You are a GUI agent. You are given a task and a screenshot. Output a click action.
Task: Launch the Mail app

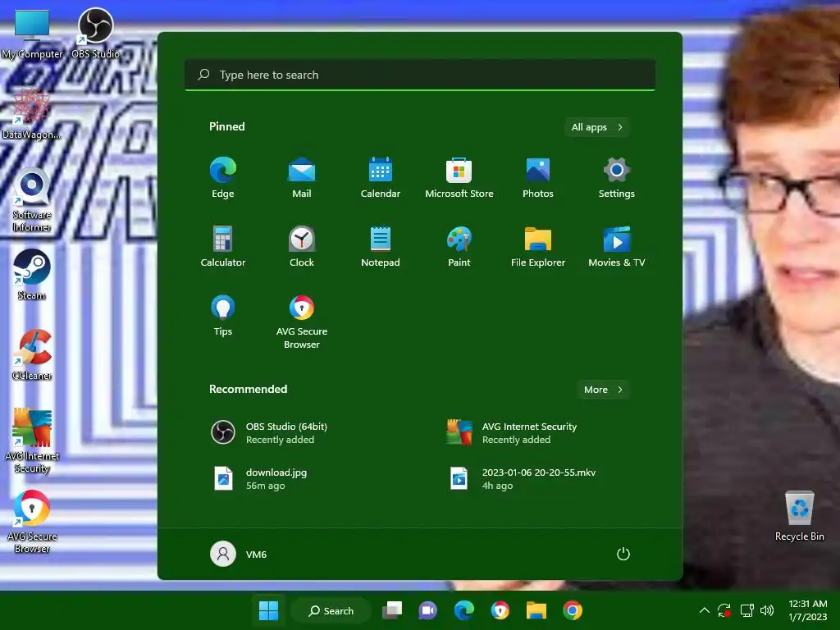pyautogui.click(x=302, y=178)
